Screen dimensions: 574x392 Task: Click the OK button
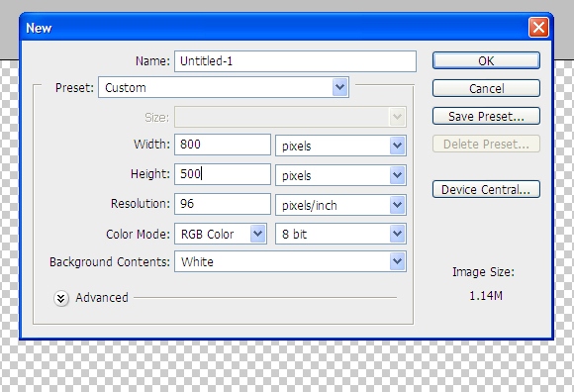click(x=486, y=60)
